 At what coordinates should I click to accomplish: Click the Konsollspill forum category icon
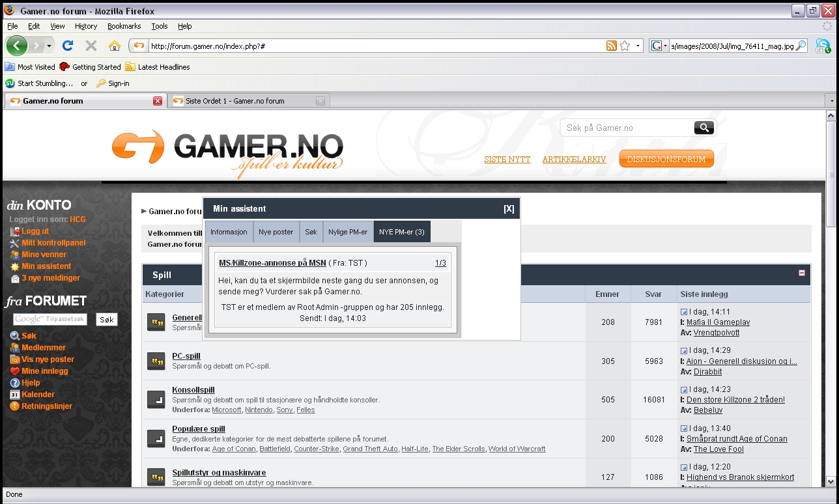(x=156, y=400)
